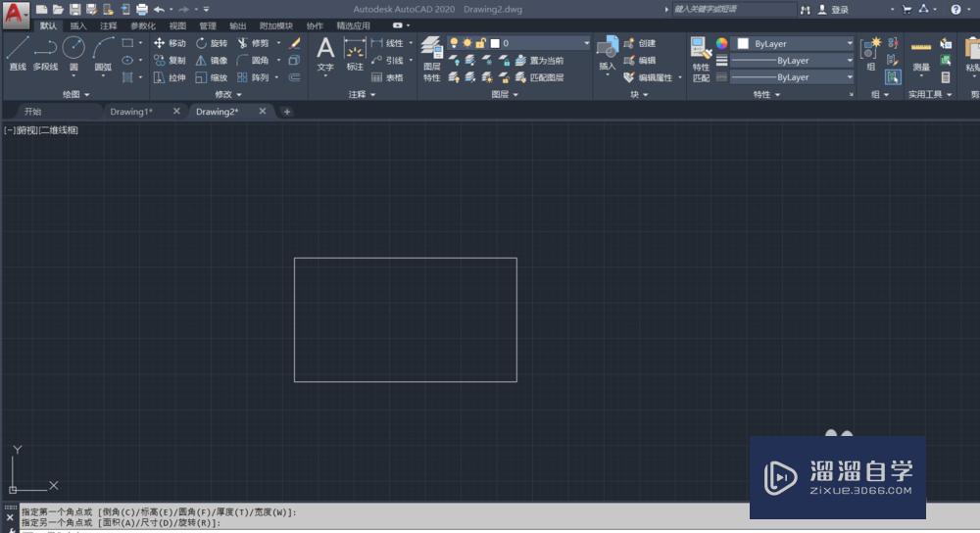
Task: Activate the Copy (复制) tool
Action: click(170, 60)
